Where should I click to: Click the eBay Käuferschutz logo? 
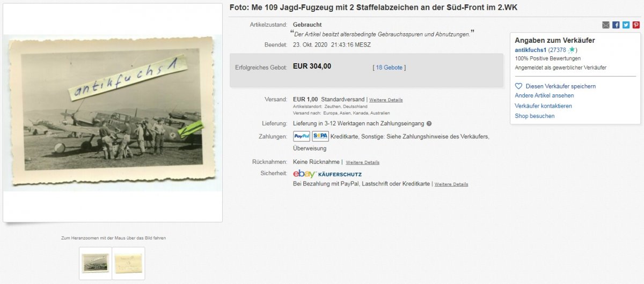coord(327,174)
